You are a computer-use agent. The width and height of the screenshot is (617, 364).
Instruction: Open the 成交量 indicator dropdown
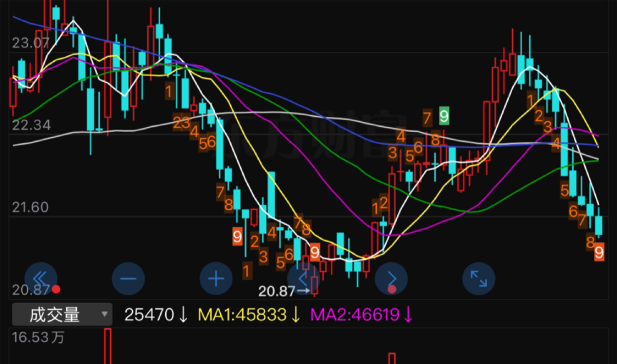62,314
